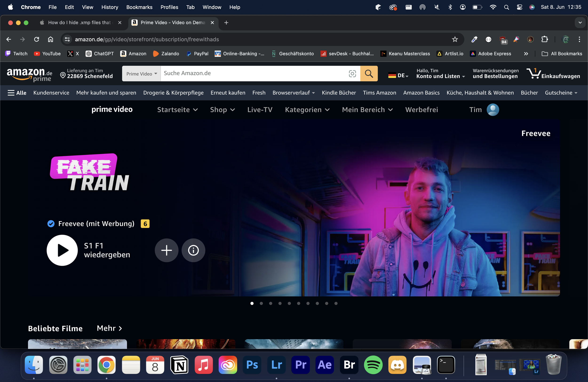Expand Prime Video search category dropdown
588x382 pixels.
141,73
